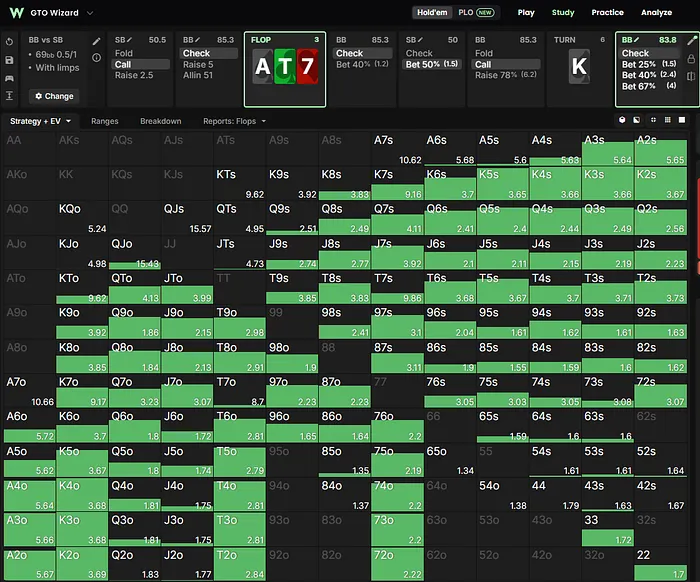
Task: Click the NEW badge next to PLO
Action: point(485,12)
